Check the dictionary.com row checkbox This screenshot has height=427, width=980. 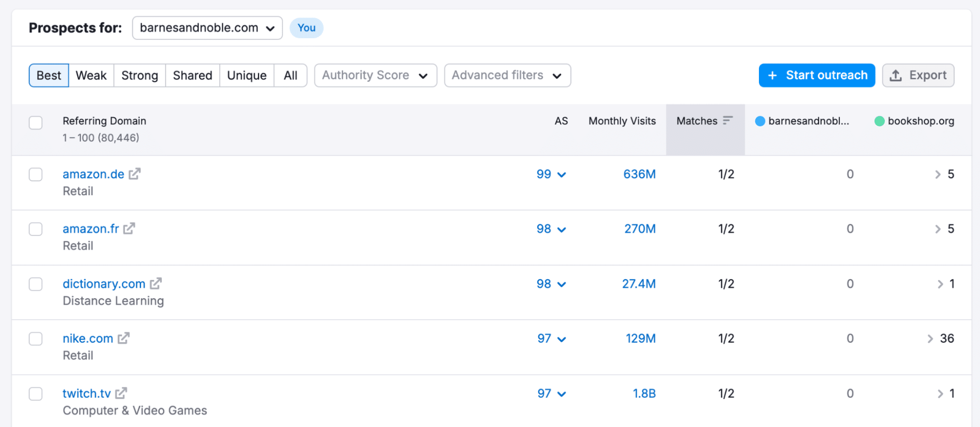coord(36,284)
